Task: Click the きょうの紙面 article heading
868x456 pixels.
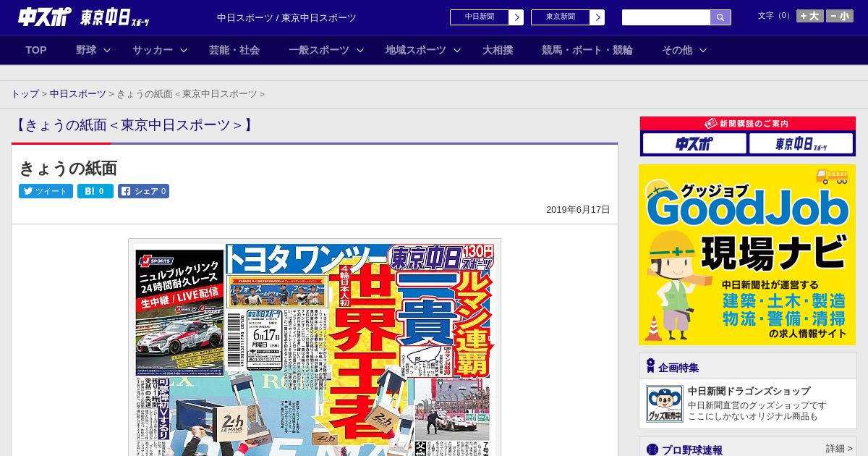Action: [x=68, y=169]
